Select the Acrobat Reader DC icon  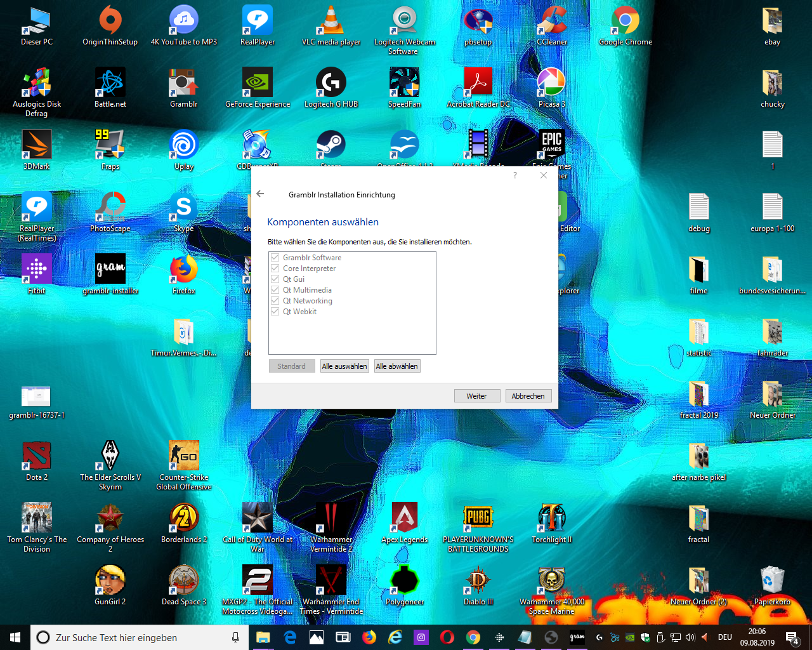click(478, 89)
